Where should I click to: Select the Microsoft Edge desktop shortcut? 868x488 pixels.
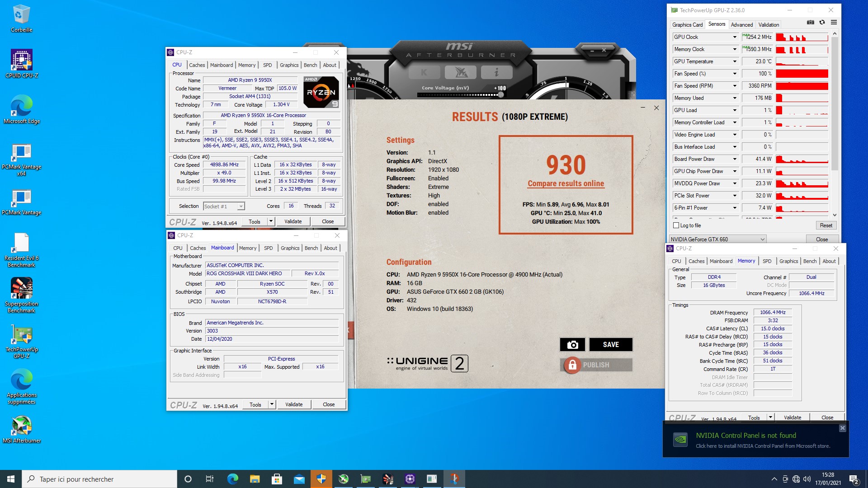point(21,109)
